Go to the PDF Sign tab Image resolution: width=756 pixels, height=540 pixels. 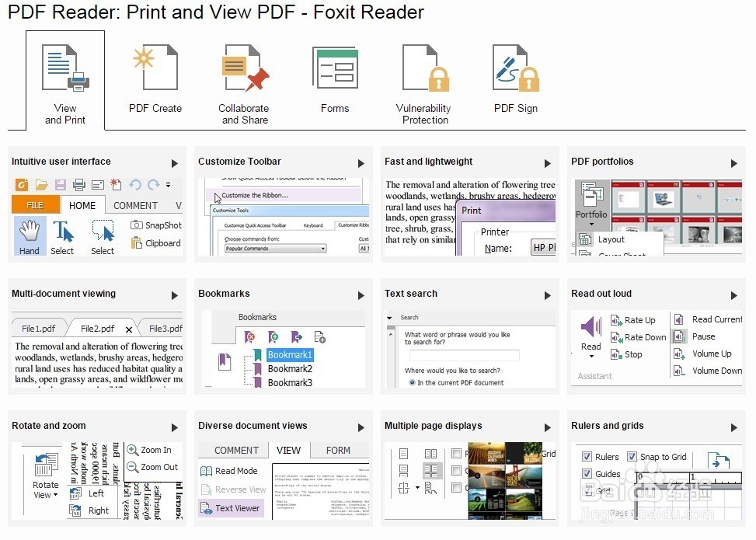point(515,80)
